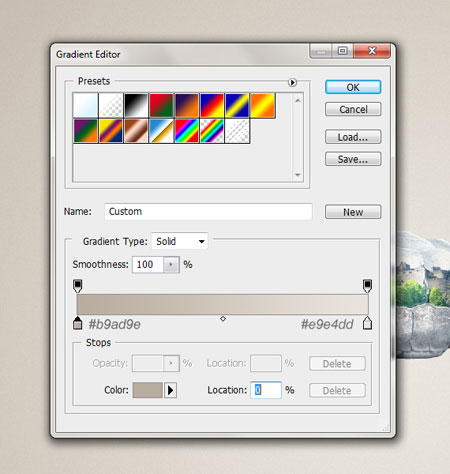450x474 pixels.
Task: Click the Save... button
Action: click(353, 159)
